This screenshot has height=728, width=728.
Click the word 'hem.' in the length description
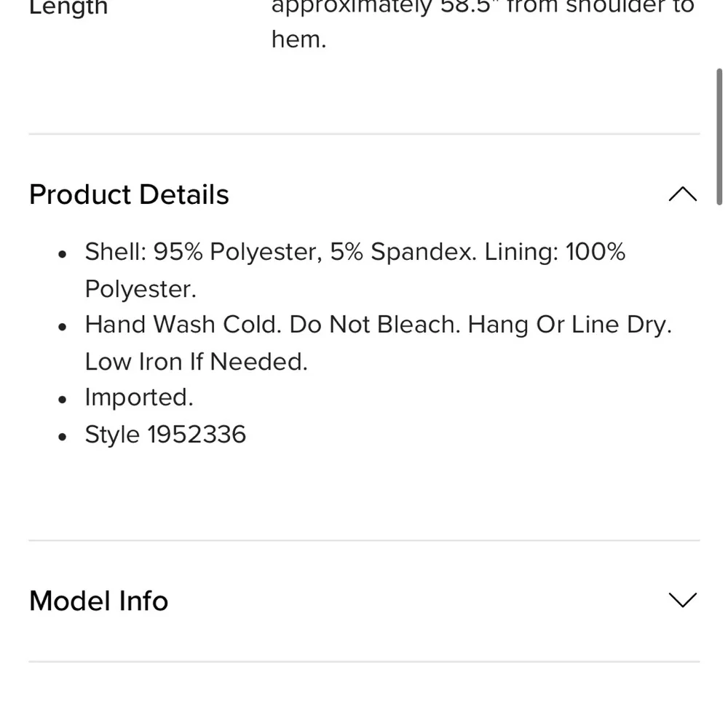point(298,39)
